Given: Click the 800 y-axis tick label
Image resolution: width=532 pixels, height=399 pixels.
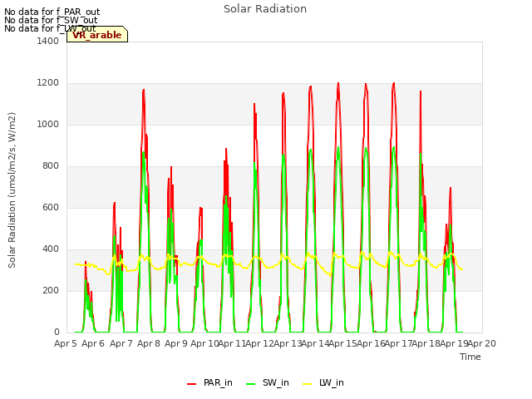Looking at the screenshot, I should tap(51, 166).
